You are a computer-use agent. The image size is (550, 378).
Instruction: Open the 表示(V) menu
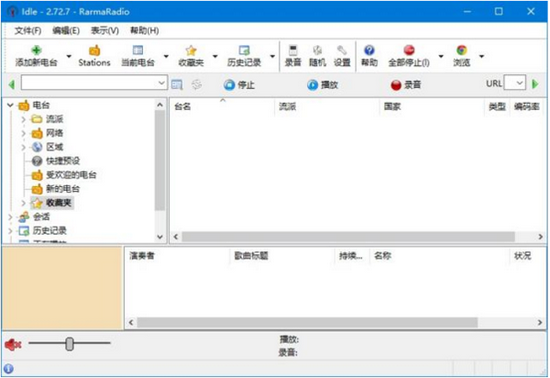[105, 31]
